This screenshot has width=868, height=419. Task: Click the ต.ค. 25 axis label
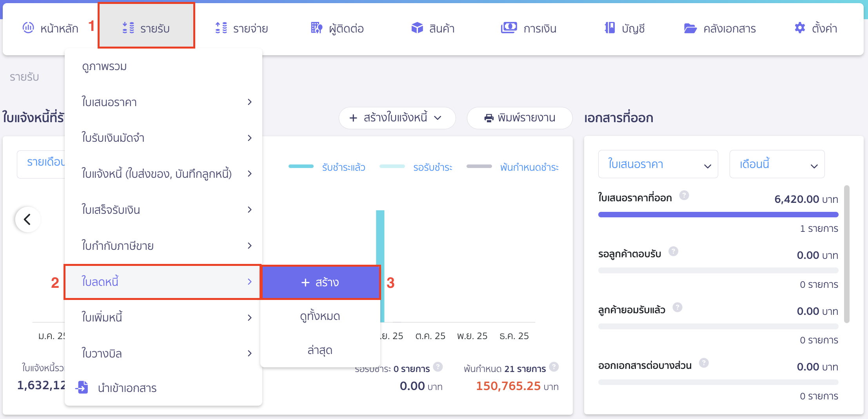[x=430, y=336]
